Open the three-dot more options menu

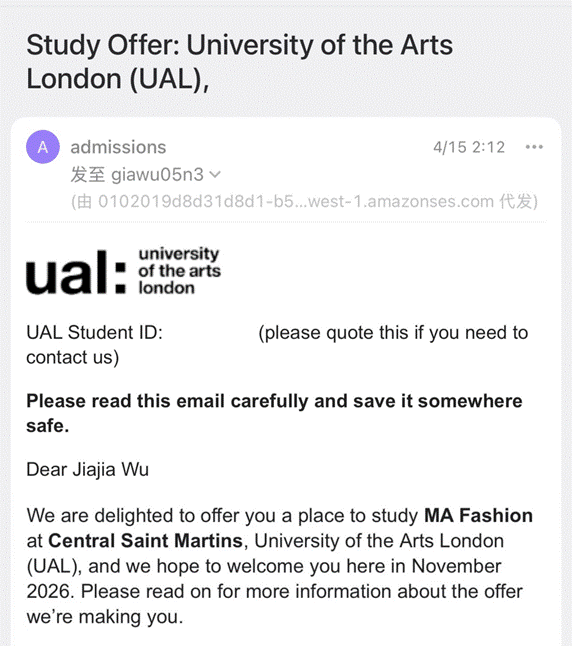click(x=534, y=147)
